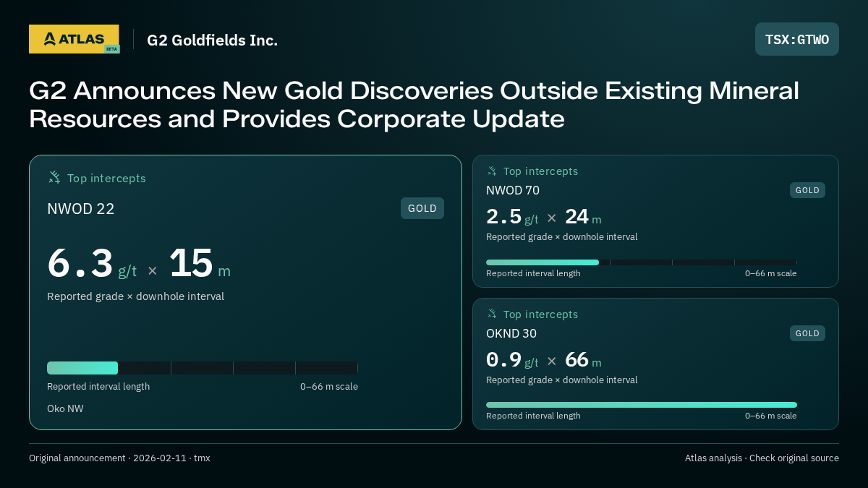Click the NWOD 70 interval length bar
This screenshot has width=868, height=488.
pyautogui.click(x=642, y=262)
